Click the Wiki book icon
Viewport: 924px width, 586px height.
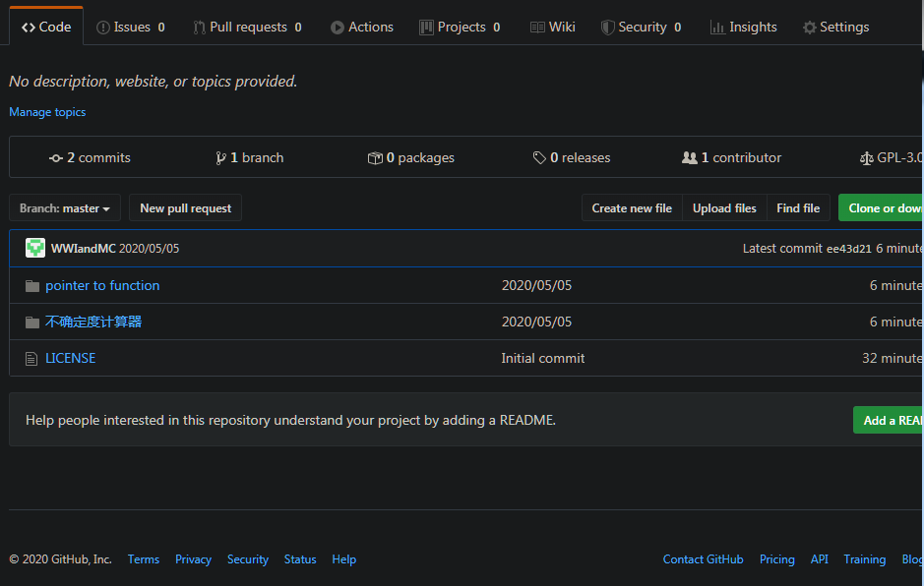[537, 28]
